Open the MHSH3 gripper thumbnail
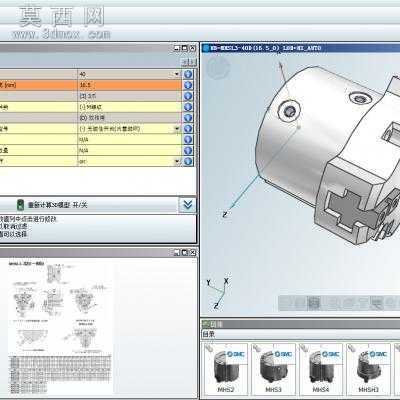Viewport: 400px width, 400px height. pos(368,369)
